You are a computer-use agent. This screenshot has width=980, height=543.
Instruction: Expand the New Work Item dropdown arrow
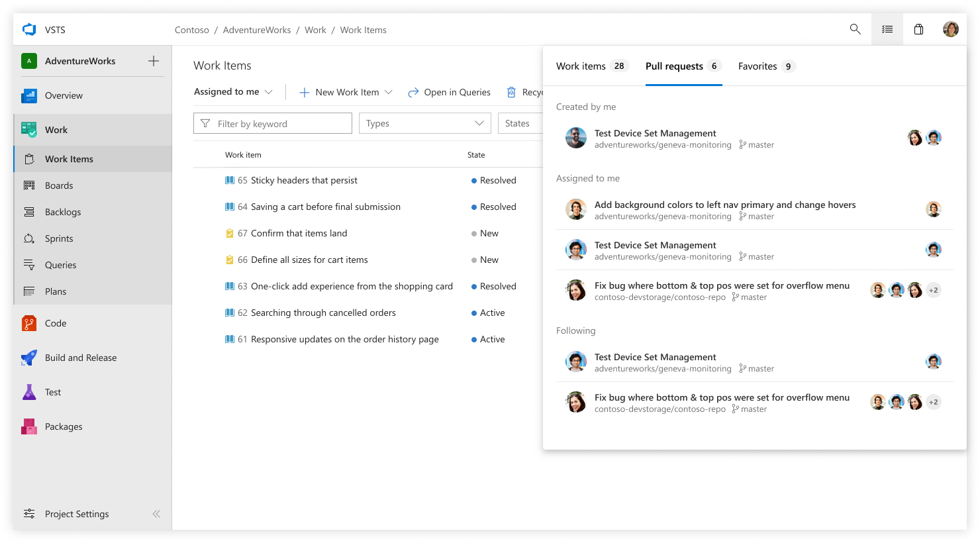tap(389, 92)
